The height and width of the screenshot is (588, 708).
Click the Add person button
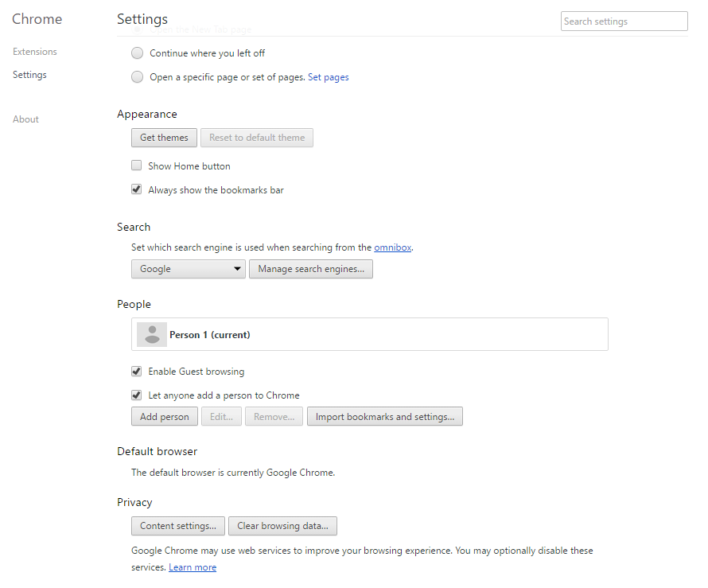point(165,416)
